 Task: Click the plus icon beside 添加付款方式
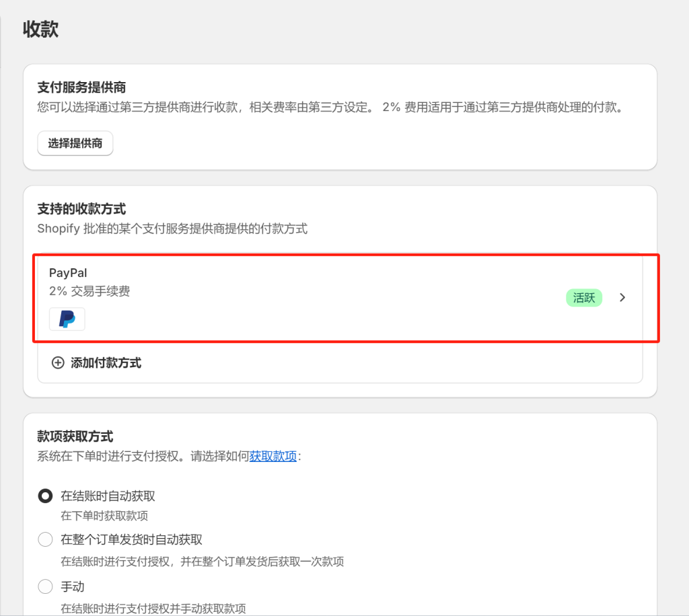pyautogui.click(x=58, y=362)
